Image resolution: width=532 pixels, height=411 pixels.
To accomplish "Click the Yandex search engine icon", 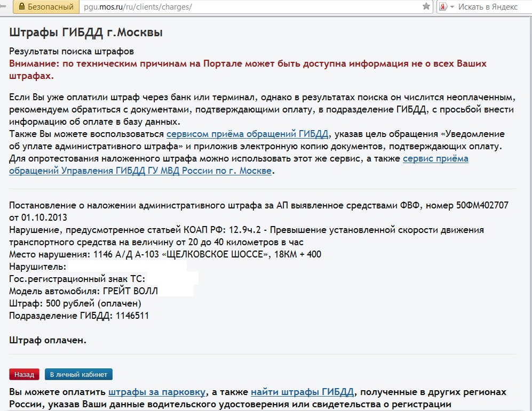I will tap(443, 7).
